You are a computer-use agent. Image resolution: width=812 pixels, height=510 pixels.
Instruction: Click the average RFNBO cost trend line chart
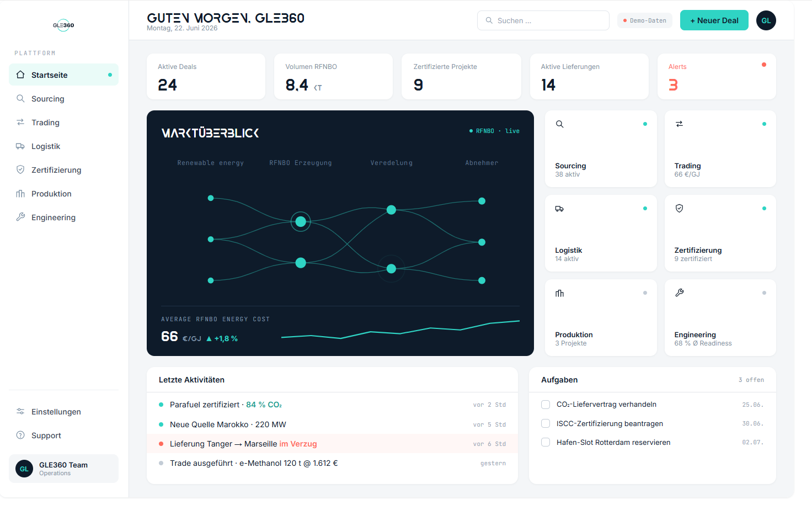pos(400,330)
